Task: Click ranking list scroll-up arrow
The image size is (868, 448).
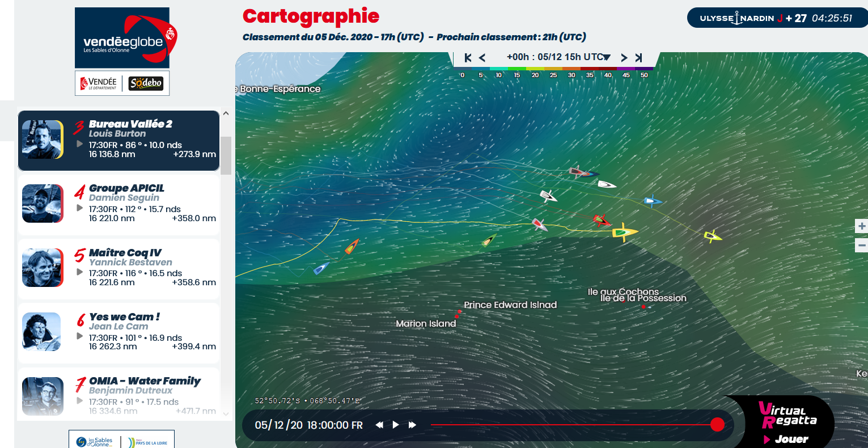Action: [226, 113]
